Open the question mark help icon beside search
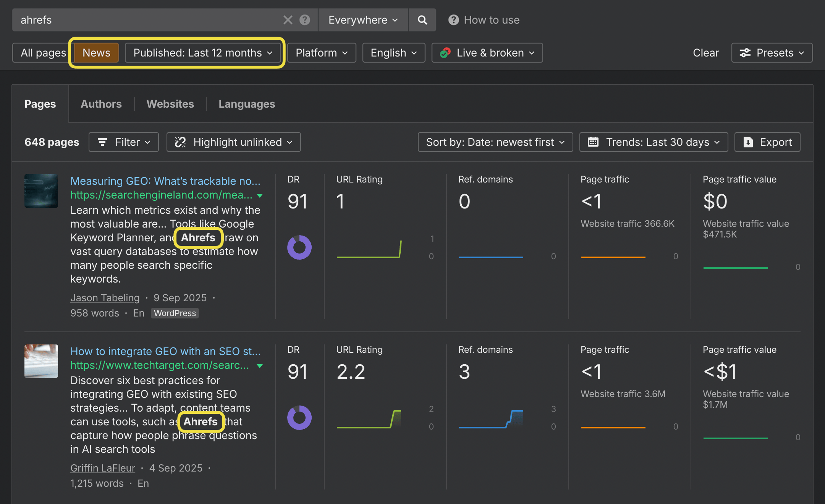Image resolution: width=825 pixels, height=504 pixels. tap(305, 20)
